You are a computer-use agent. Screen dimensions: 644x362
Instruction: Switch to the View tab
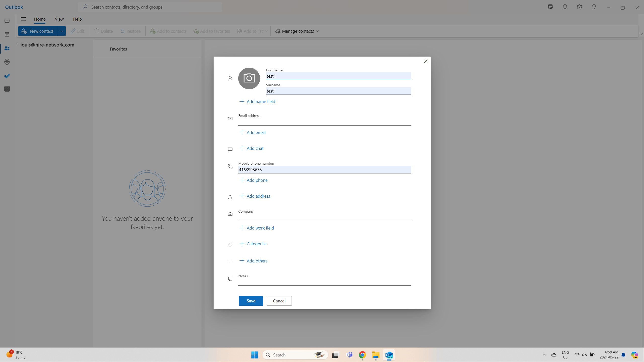pyautogui.click(x=59, y=19)
